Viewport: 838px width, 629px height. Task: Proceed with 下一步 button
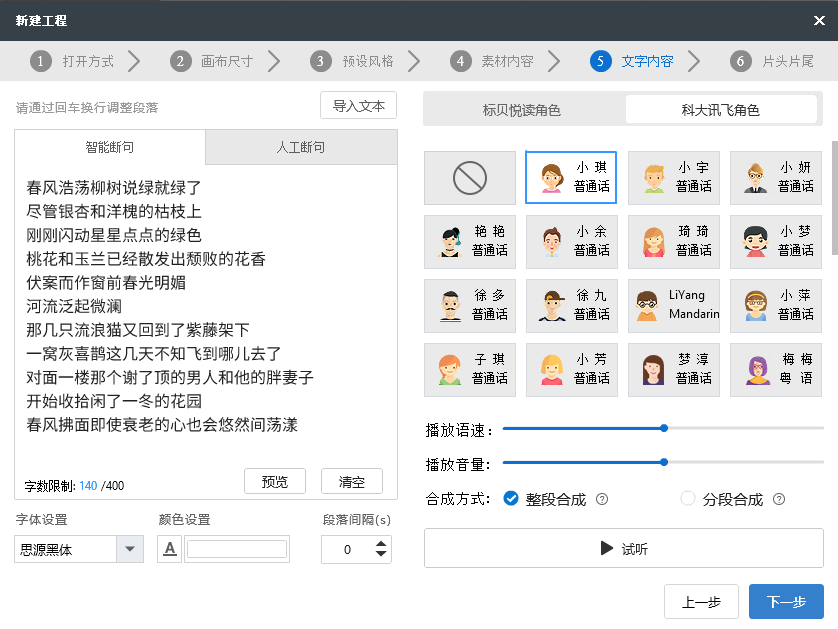click(x=786, y=602)
